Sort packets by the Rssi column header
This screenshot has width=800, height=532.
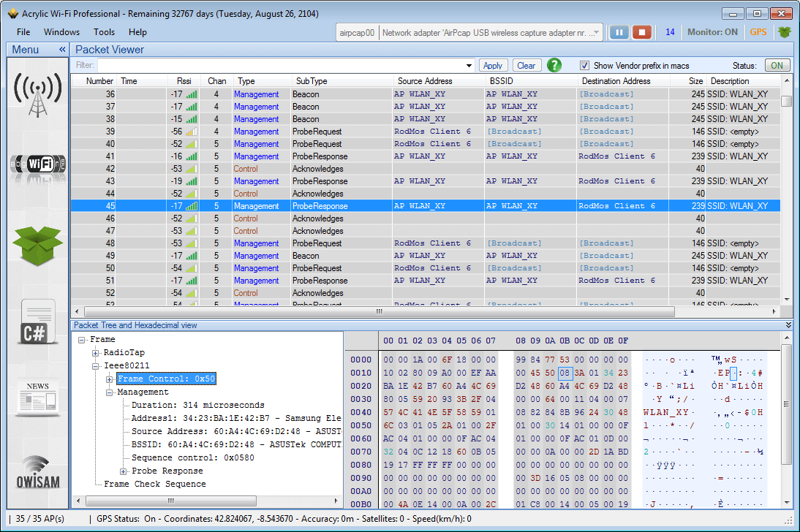tap(184, 81)
